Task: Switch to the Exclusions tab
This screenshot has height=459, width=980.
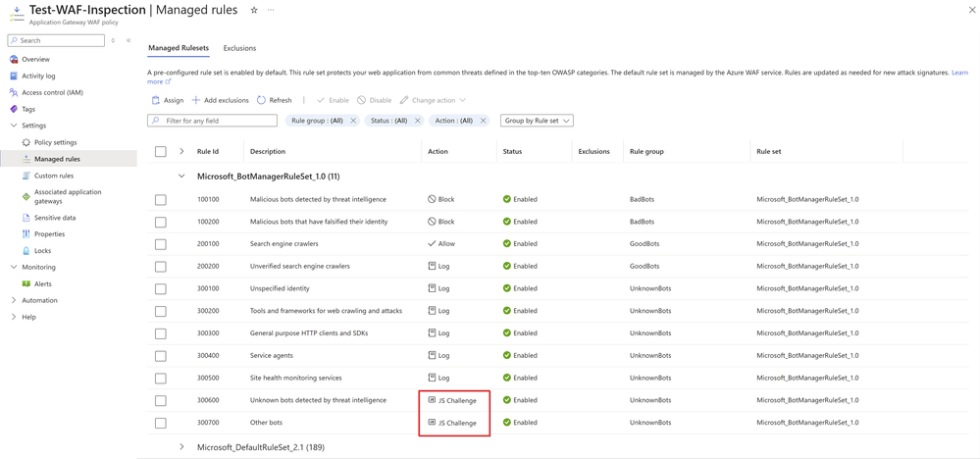Action: (x=239, y=48)
